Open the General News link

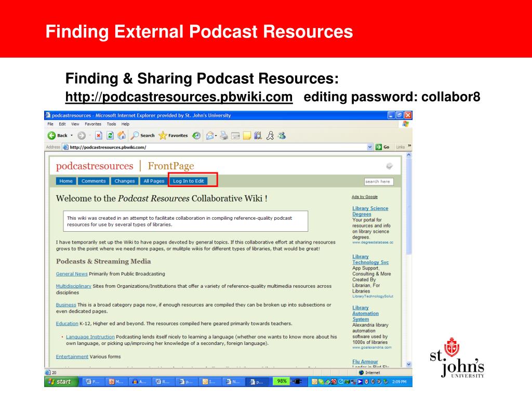[72, 274]
